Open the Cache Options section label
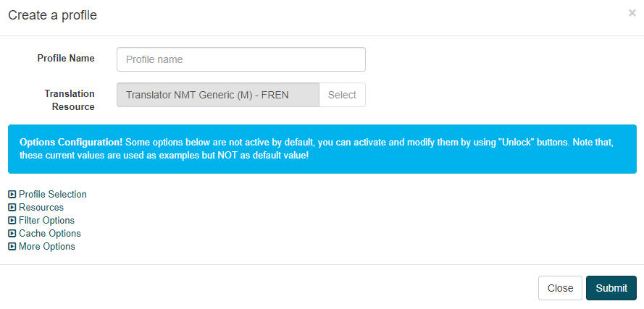 tap(50, 234)
